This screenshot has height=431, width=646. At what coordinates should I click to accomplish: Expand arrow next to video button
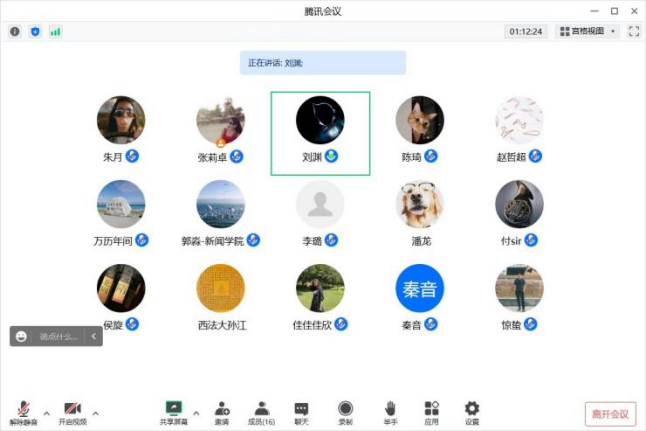point(96,412)
